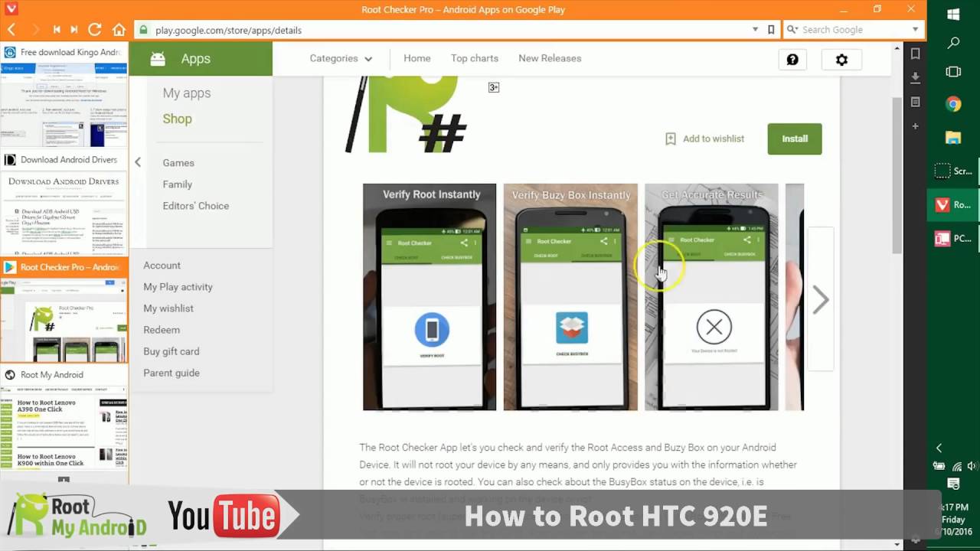
Task: Bookmark this page from address bar
Action: click(771, 30)
